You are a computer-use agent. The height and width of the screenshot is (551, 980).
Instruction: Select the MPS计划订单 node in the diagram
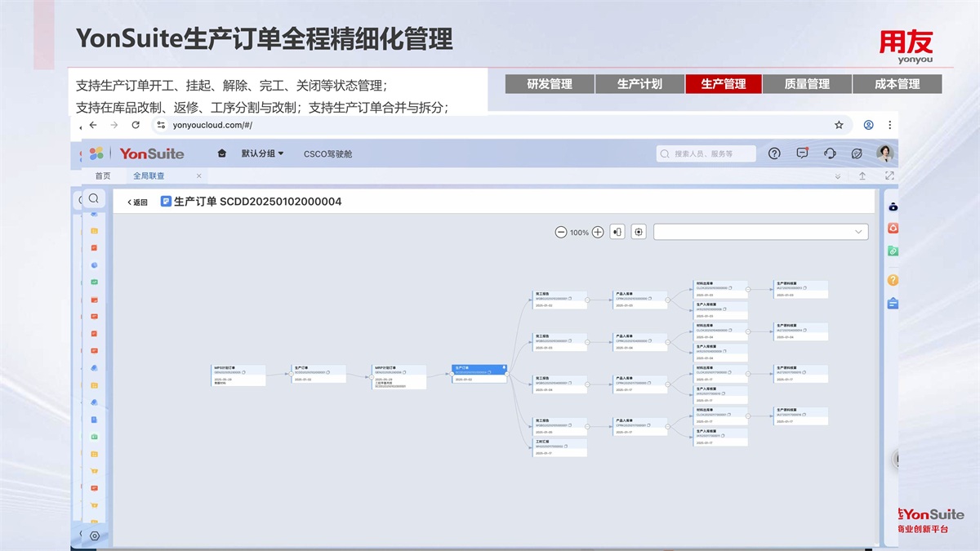pos(238,375)
